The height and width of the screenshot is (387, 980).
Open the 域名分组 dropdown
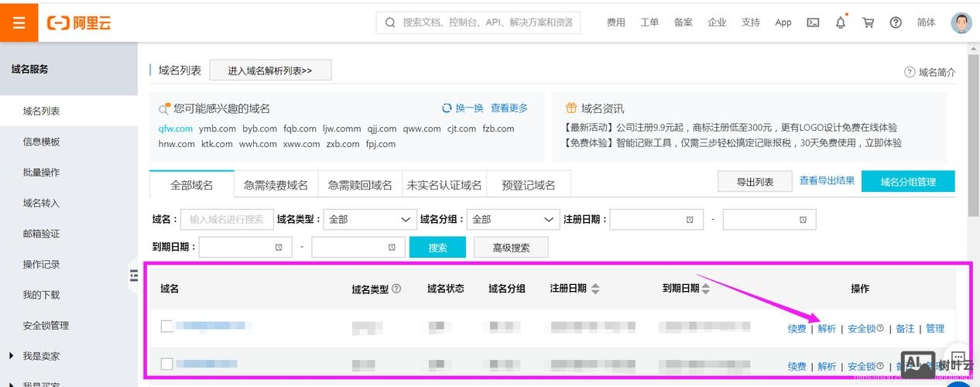(x=513, y=220)
